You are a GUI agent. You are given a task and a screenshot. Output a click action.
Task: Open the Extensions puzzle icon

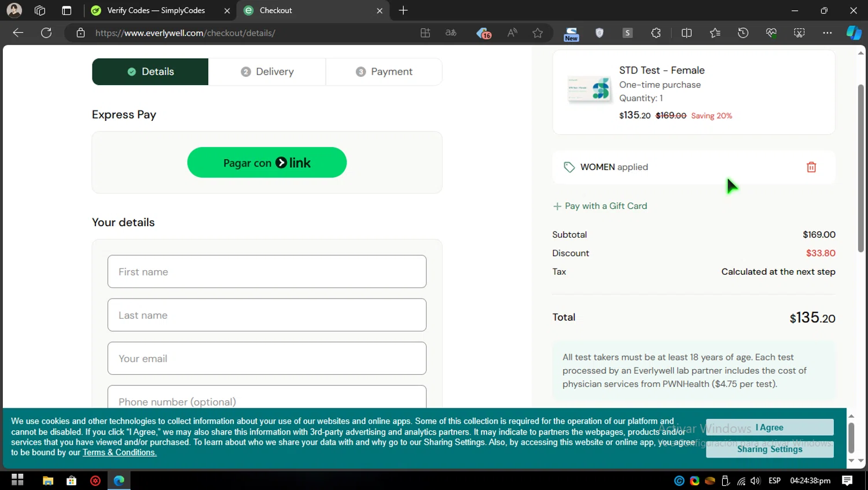coord(656,33)
